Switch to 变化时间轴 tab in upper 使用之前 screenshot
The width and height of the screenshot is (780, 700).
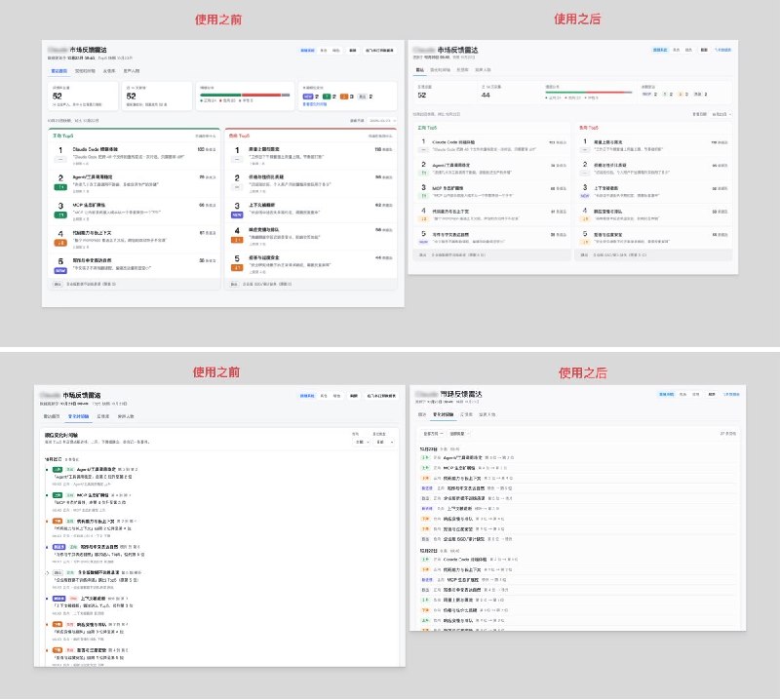click(x=85, y=71)
